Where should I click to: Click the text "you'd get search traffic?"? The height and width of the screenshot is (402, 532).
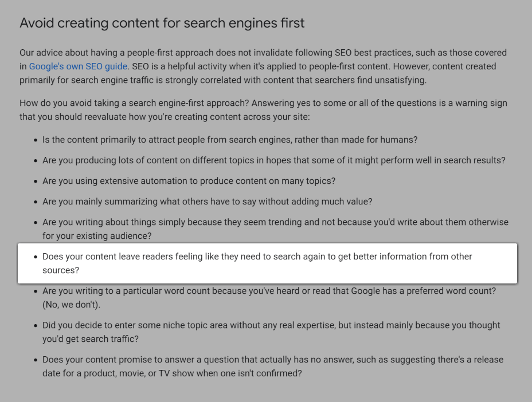[91, 339]
